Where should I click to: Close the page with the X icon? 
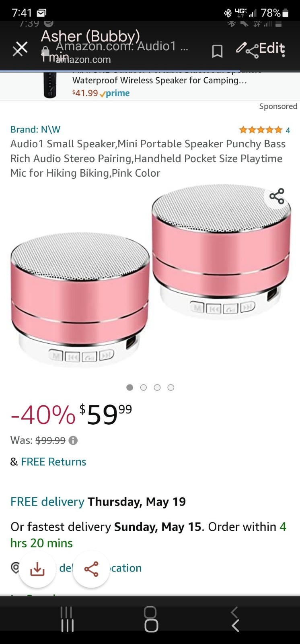click(20, 49)
